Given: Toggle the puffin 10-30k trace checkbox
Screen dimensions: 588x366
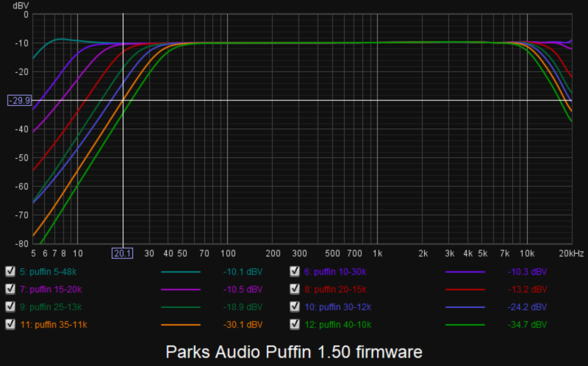Looking at the screenshot, I should click(295, 272).
